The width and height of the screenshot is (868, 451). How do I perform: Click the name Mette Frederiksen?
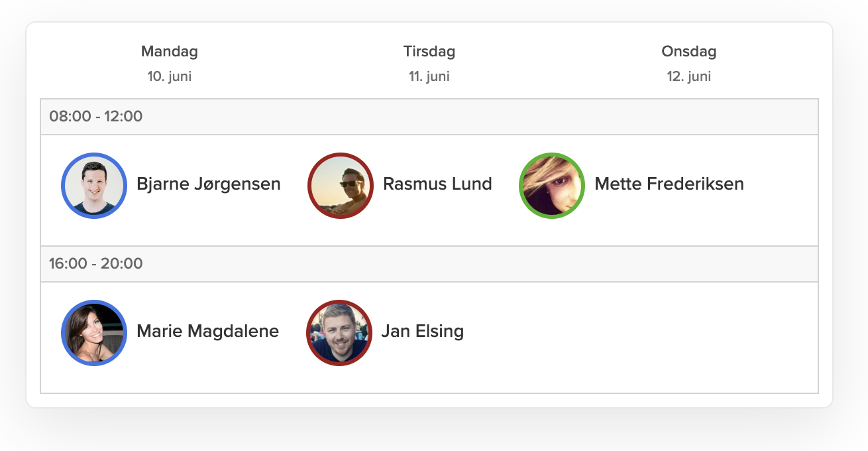pos(669,184)
